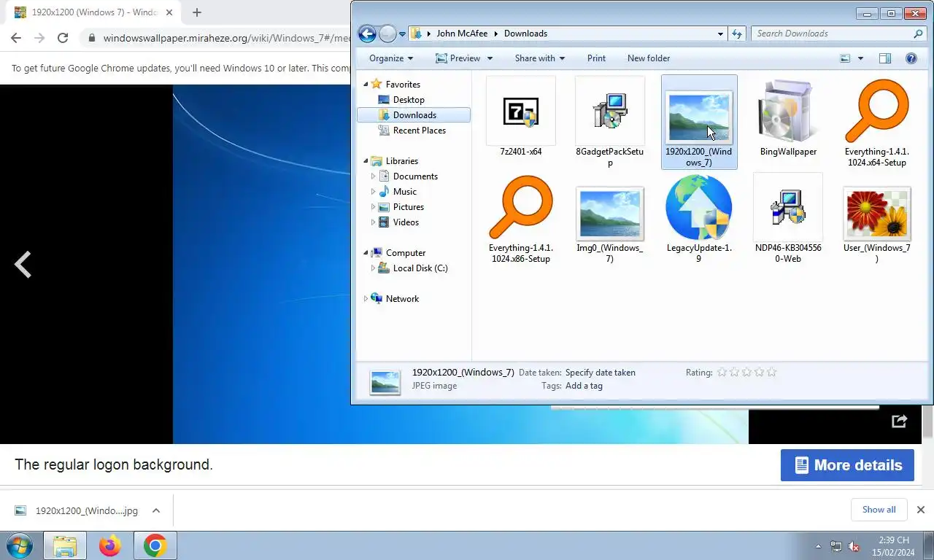Screen dimensions: 934x560
Task: Open the Organize menu
Action: click(391, 58)
